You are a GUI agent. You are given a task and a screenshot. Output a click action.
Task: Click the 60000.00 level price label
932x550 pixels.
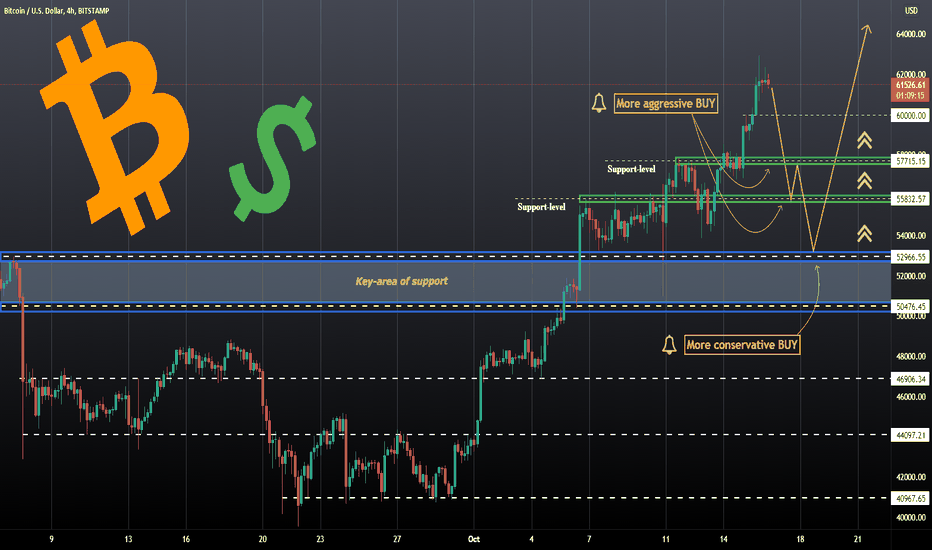[x=910, y=115]
